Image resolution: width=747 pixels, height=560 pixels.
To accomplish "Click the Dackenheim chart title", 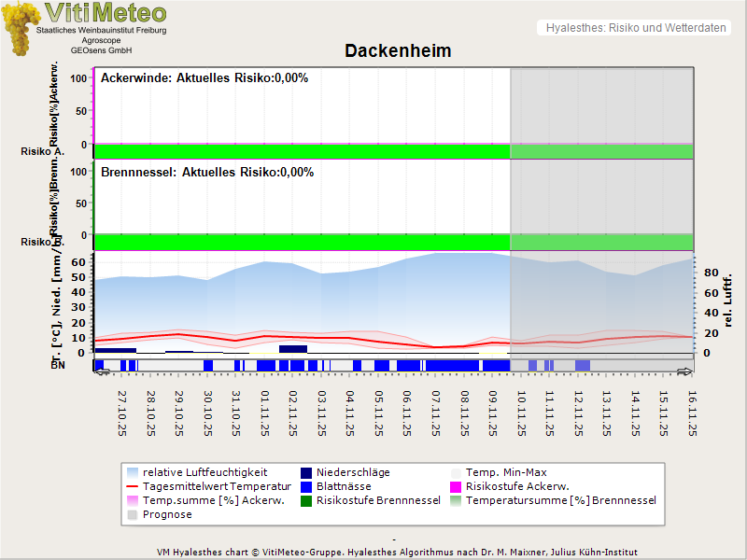I will 398,51.
